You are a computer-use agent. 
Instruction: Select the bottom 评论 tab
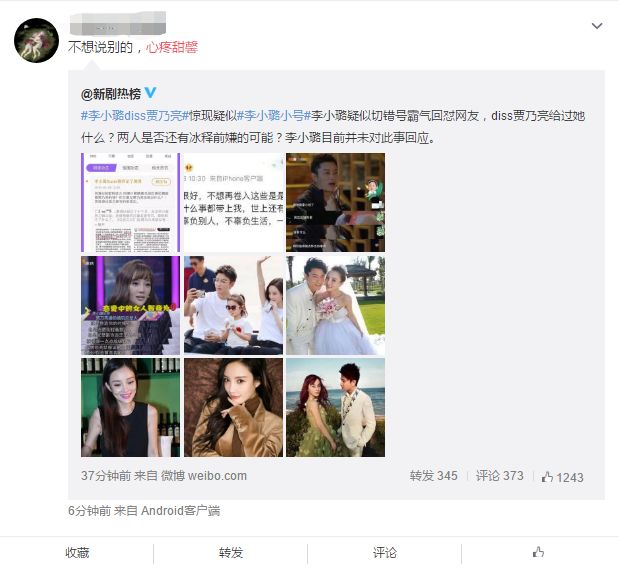[x=385, y=552]
